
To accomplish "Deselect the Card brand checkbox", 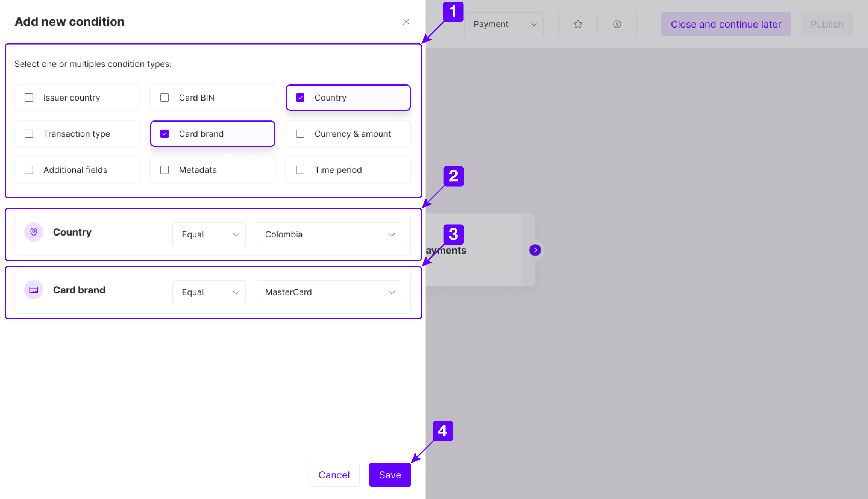I will 165,134.
